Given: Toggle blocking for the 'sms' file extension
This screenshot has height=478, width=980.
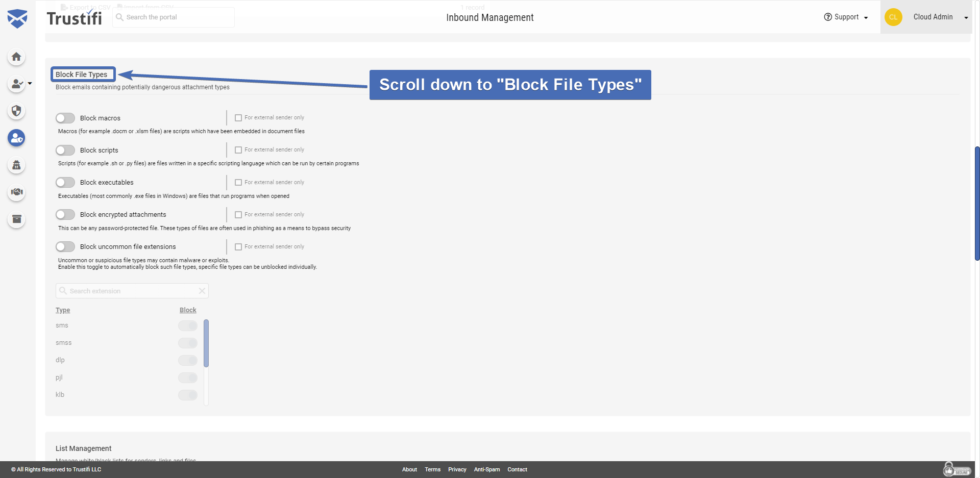Looking at the screenshot, I should (x=187, y=326).
